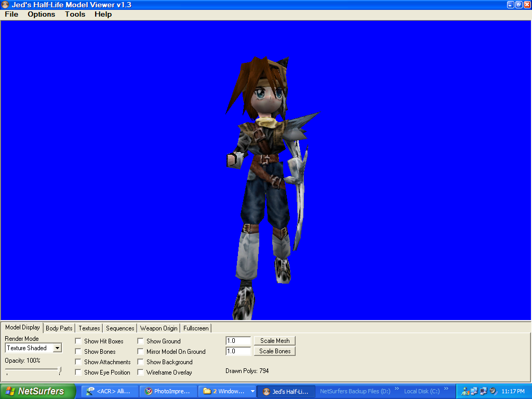Click the Model Viewer app icon in title bar
Screen dimensions: 532x399
[5, 5]
